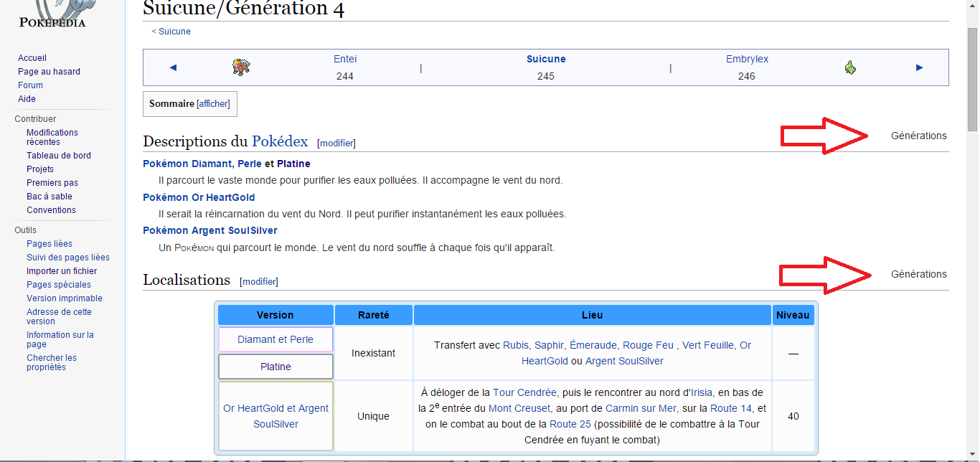Open the Mont Creuset link

(519, 408)
